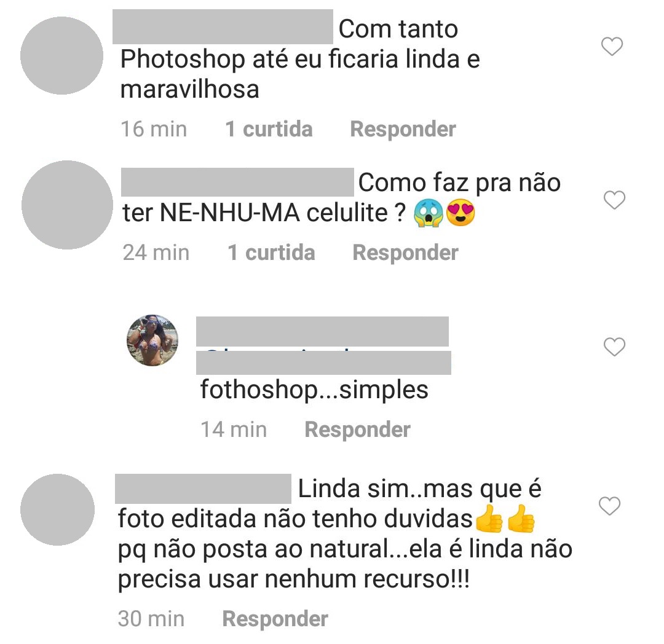The image size is (664, 644).
Task: Heart the "Linda sim..mas que é" comment
Action: [609, 506]
